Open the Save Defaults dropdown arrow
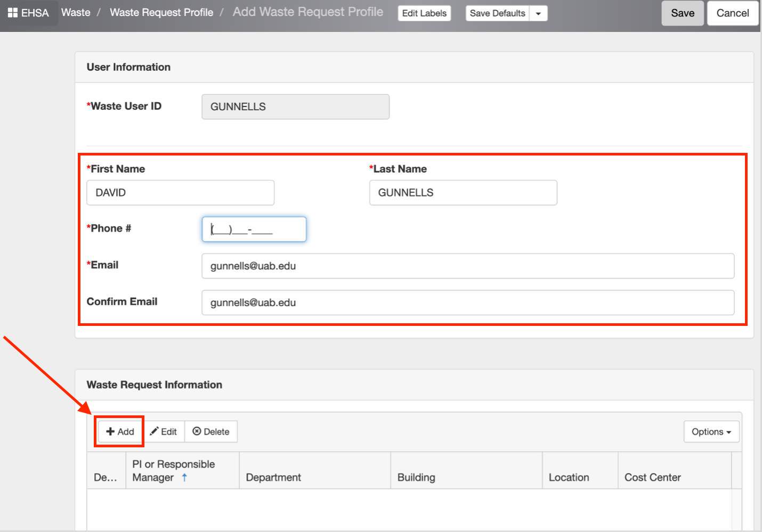 [538, 13]
